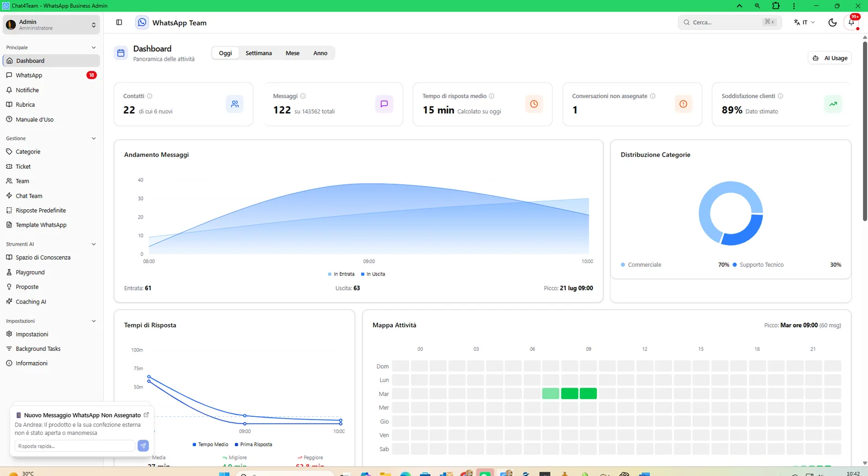Send the quick reply message
Viewport: 868px width, 476px height.
click(x=143, y=446)
